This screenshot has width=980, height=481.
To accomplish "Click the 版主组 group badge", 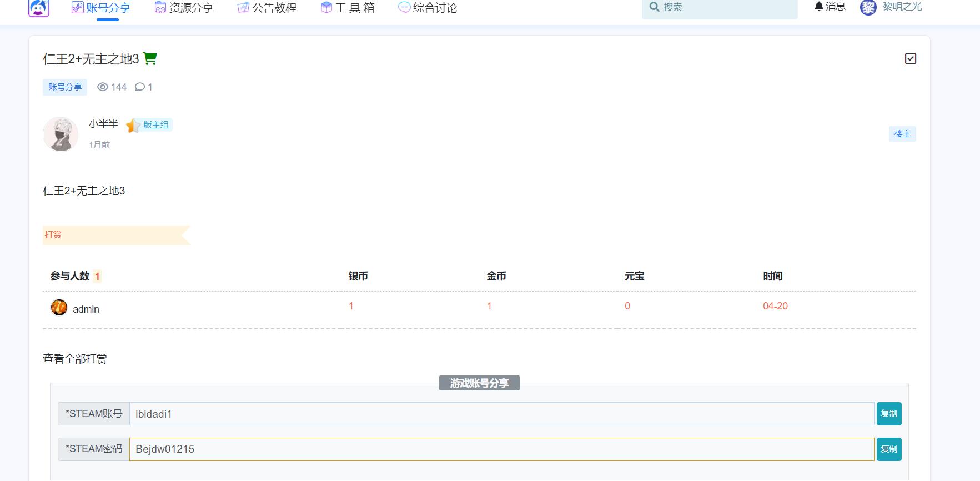I will pyautogui.click(x=156, y=125).
